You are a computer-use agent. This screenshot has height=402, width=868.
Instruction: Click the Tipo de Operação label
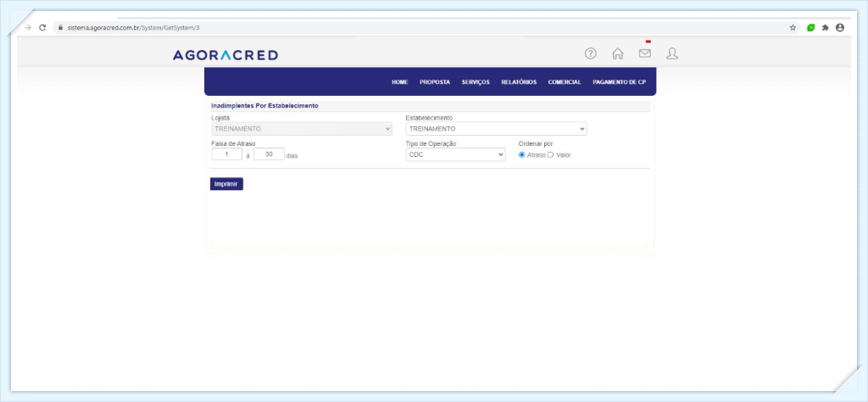coord(431,143)
